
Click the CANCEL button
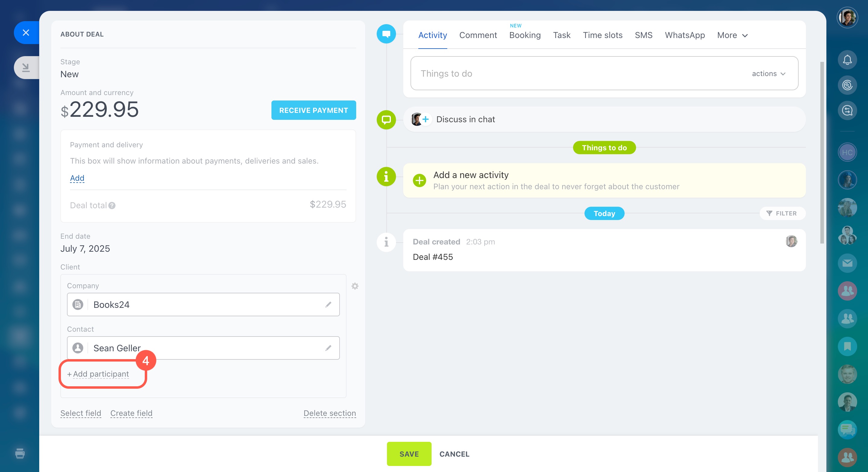[454, 454]
